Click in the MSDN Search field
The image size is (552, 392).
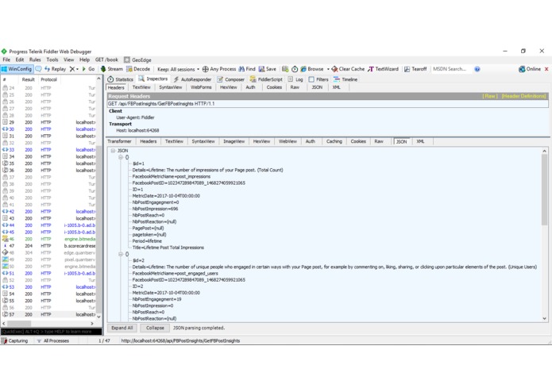point(451,69)
